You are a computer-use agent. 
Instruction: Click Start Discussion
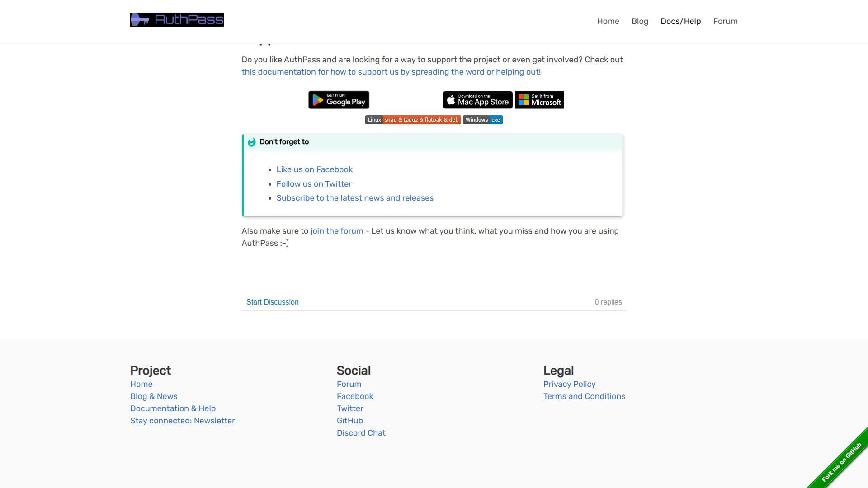coord(272,302)
